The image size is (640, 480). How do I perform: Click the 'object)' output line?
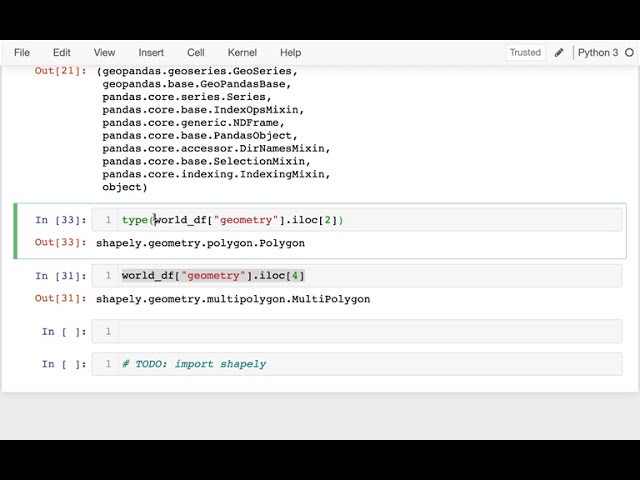coord(124,187)
